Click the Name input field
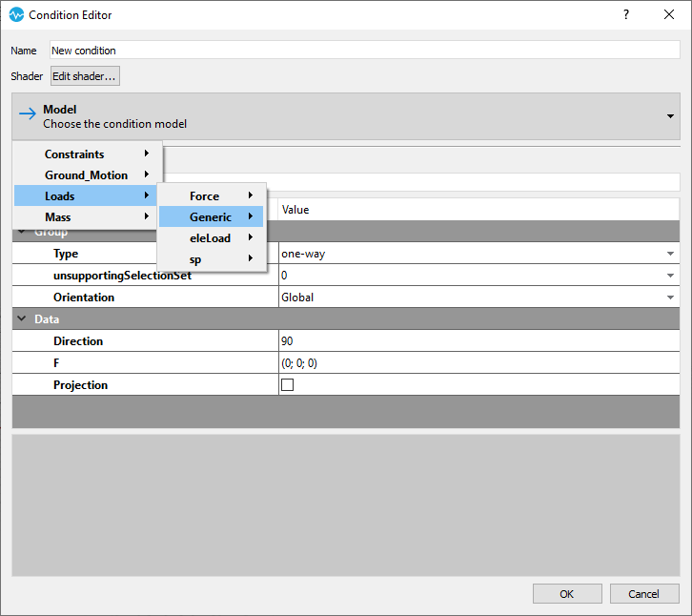692x616 pixels. tap(362, 50)
